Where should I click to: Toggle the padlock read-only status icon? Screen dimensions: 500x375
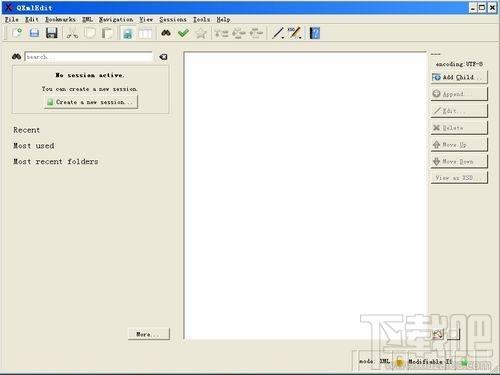(x=399, y=361)
